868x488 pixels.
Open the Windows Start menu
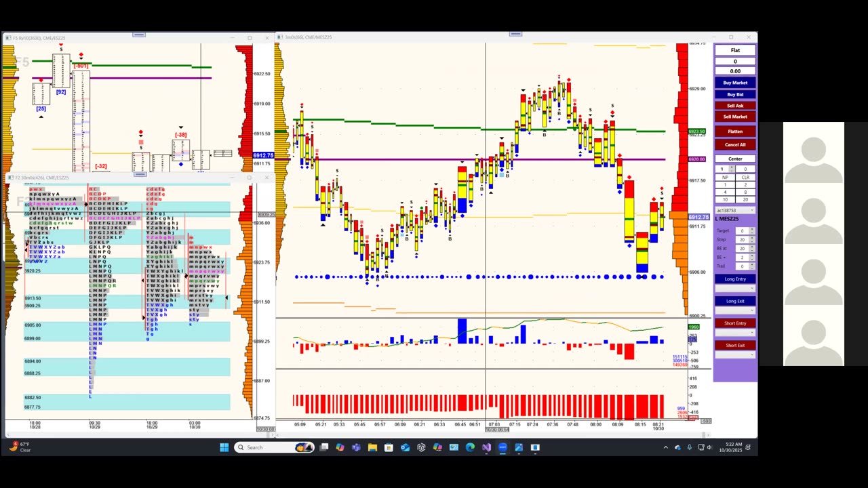coord(224,447)
